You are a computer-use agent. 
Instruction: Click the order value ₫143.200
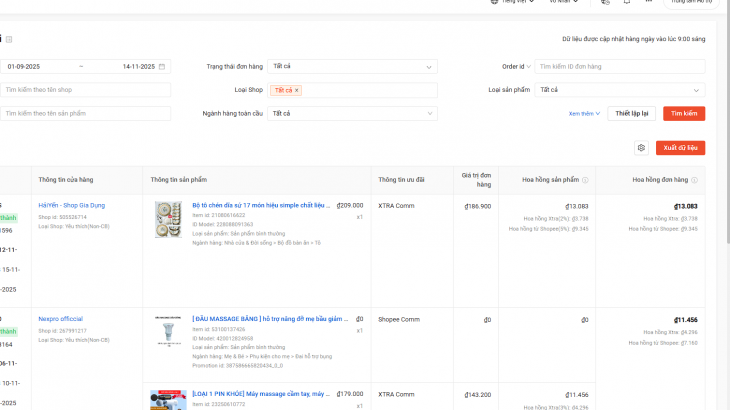(x=478, y=395)
